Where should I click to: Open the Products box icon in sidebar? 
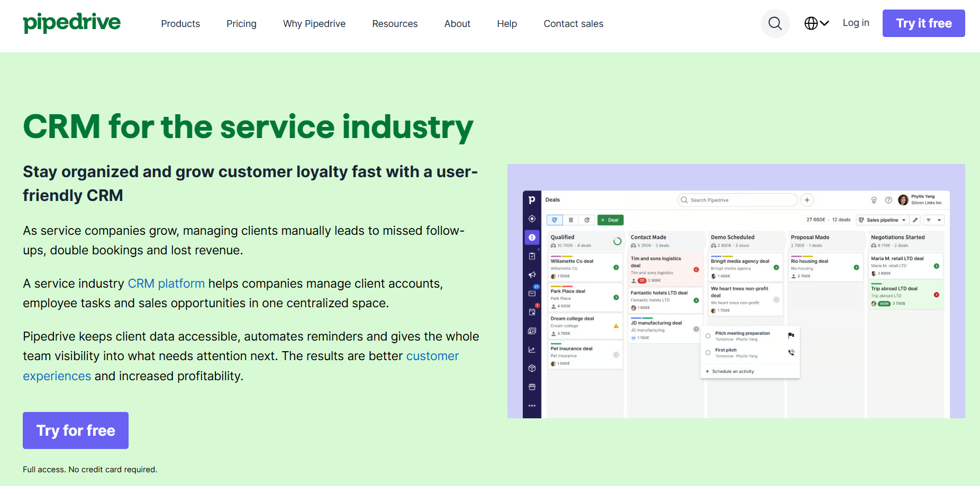coord(532,368)
